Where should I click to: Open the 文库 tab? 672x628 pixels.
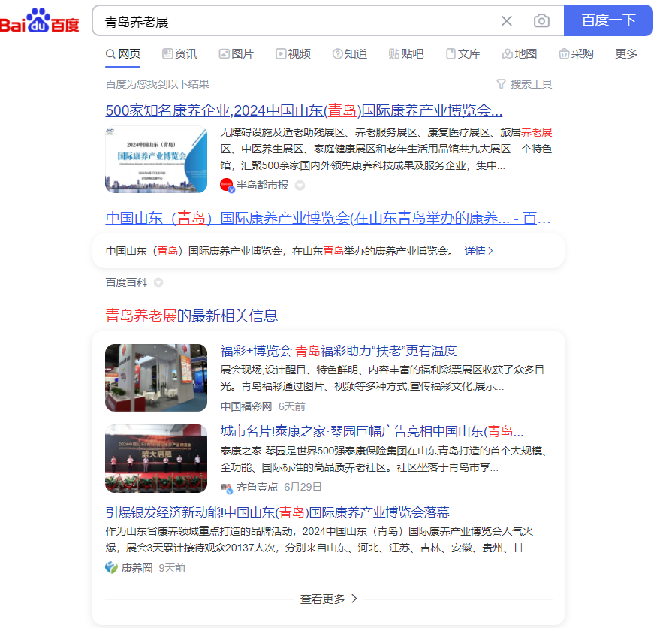[x=463, y=54]
